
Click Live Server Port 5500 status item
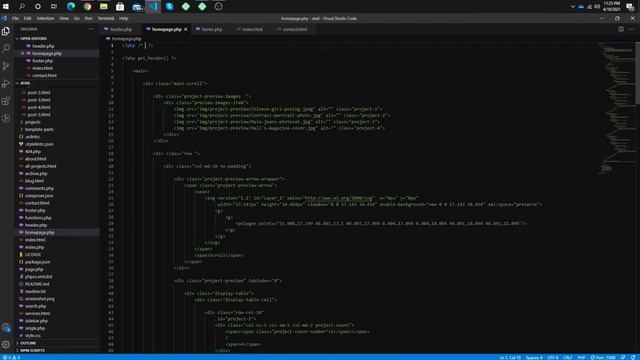click(x=602, y=357)
